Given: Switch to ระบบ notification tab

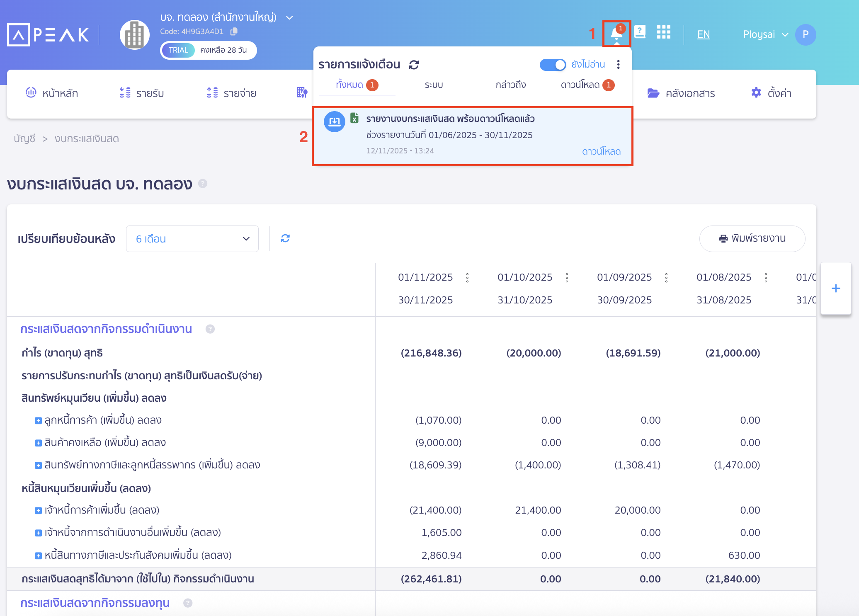Looking at the screenshot, I should pyautogui.click(x=434, y=85).
